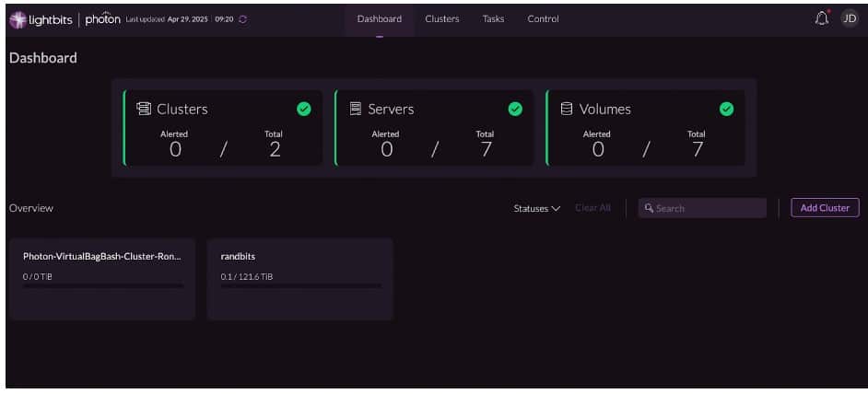Click the Photon logo text
Image resolution: width=868 pixels, height=394 pixels.
(x=102, y=18)
